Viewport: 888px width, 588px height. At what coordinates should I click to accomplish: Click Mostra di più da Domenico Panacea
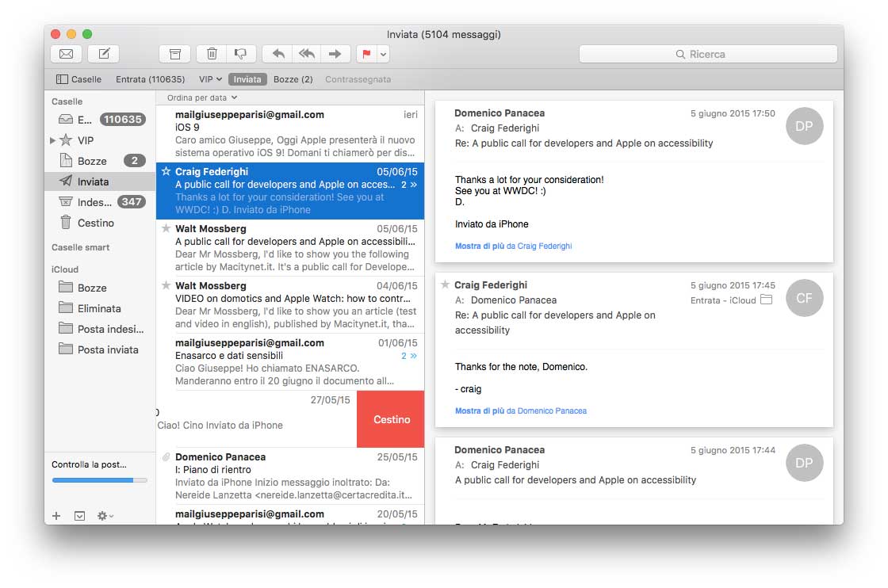point(520,410)
